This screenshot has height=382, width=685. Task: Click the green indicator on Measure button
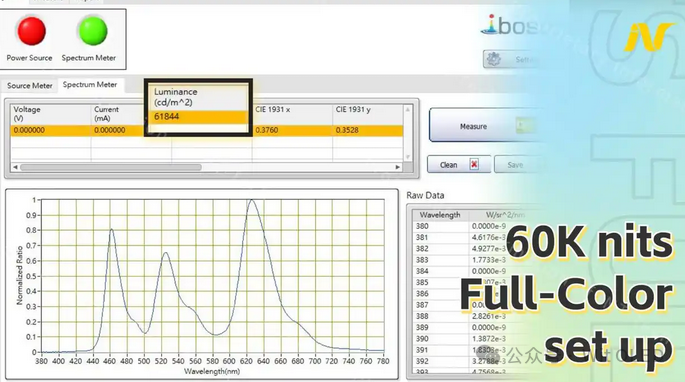(524, 126)
